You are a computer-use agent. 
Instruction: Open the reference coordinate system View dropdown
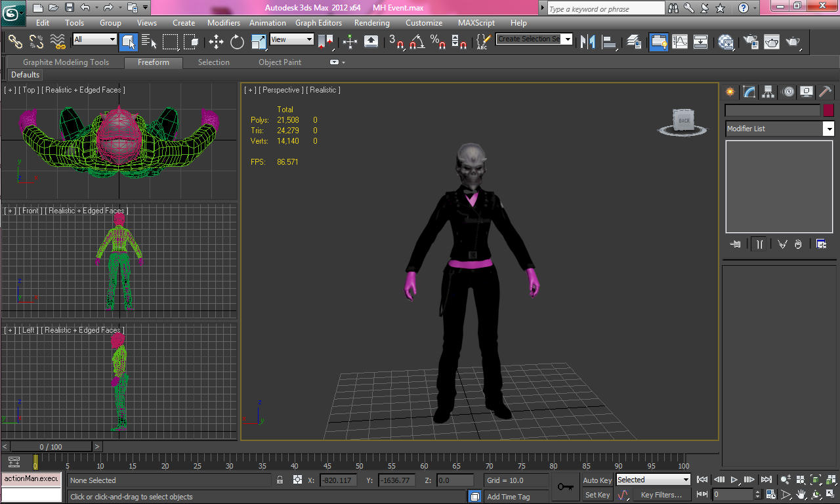tap(292, 39)
